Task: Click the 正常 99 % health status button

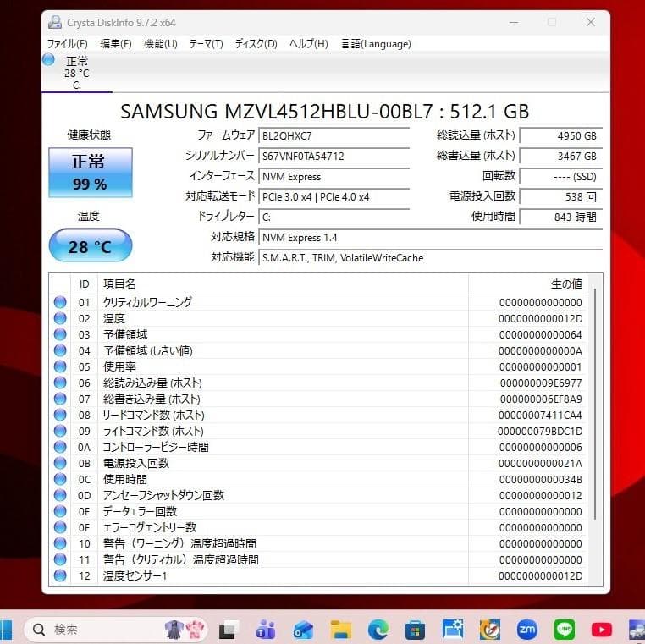Action: pyautogui.click(x=90, y=173)
